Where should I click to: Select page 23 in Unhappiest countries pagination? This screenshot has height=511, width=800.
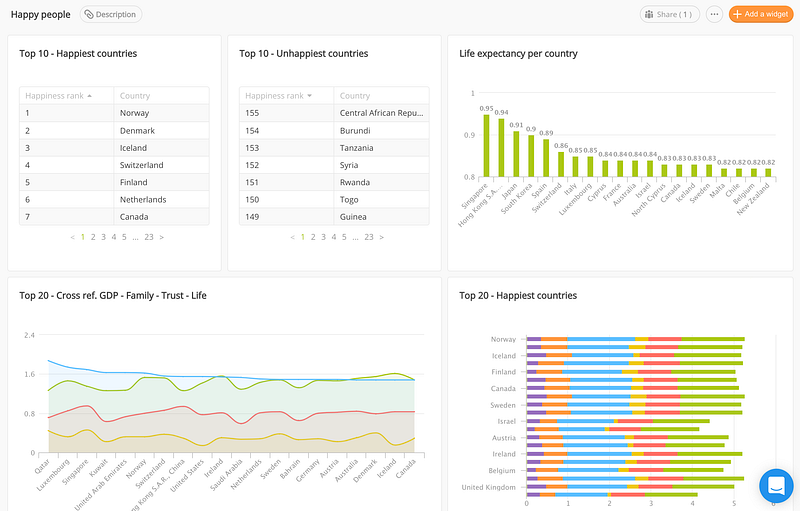tap(369, 237)
